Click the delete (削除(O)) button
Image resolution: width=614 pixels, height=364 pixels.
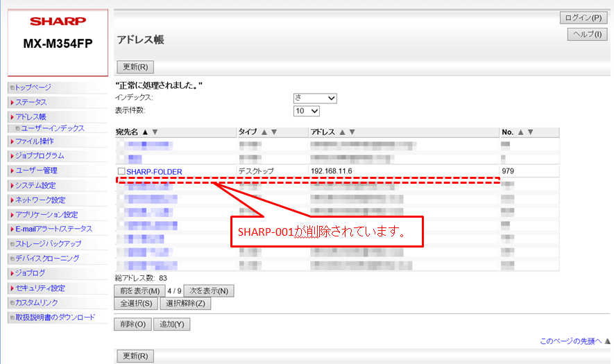pyautogui.click(x=133, y=324)
